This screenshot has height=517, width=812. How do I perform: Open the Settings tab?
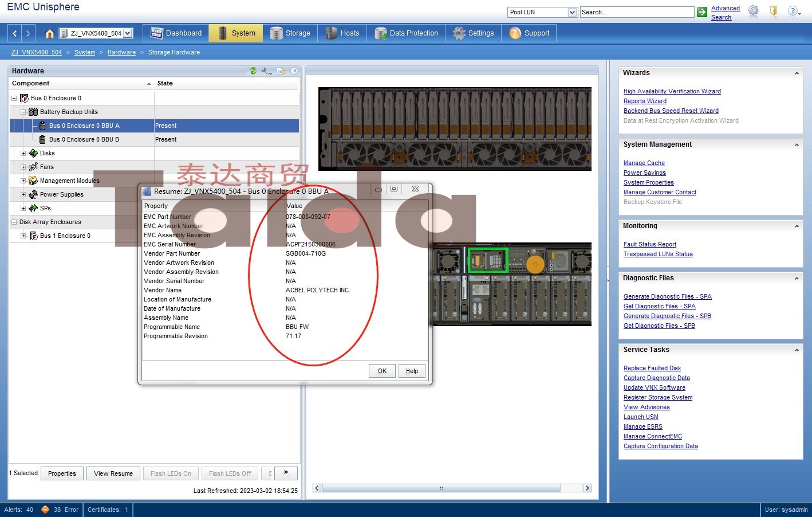click(474, 33)
